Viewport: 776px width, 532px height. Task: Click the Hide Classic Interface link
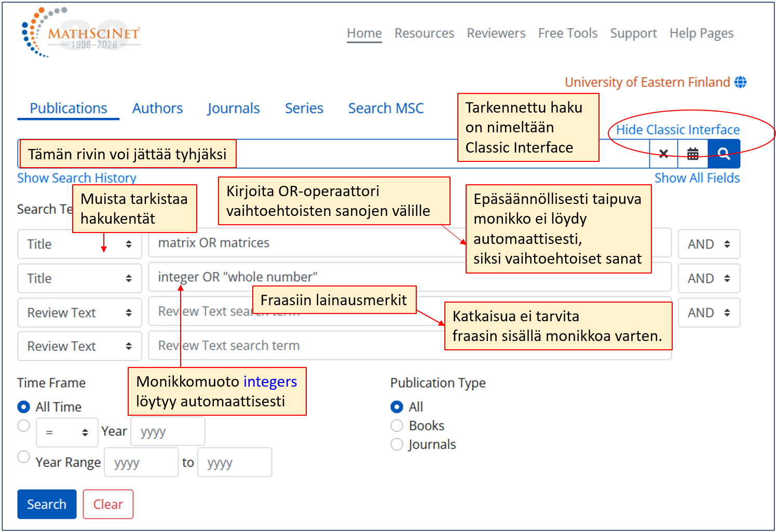tap(678, 130)
